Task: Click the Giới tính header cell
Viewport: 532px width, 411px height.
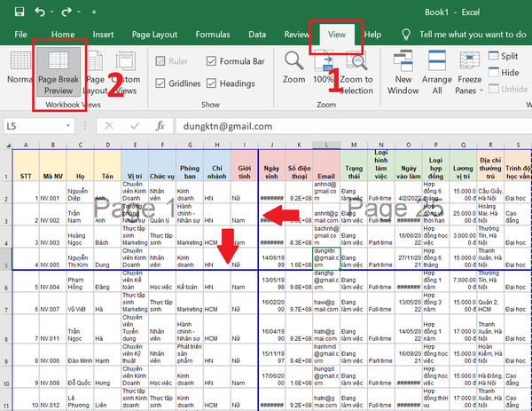Action: coord(245,165)
